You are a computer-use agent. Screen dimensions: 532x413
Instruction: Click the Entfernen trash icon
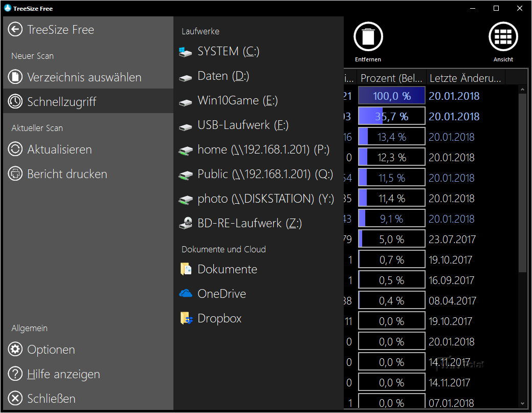[x=368, y=37]
